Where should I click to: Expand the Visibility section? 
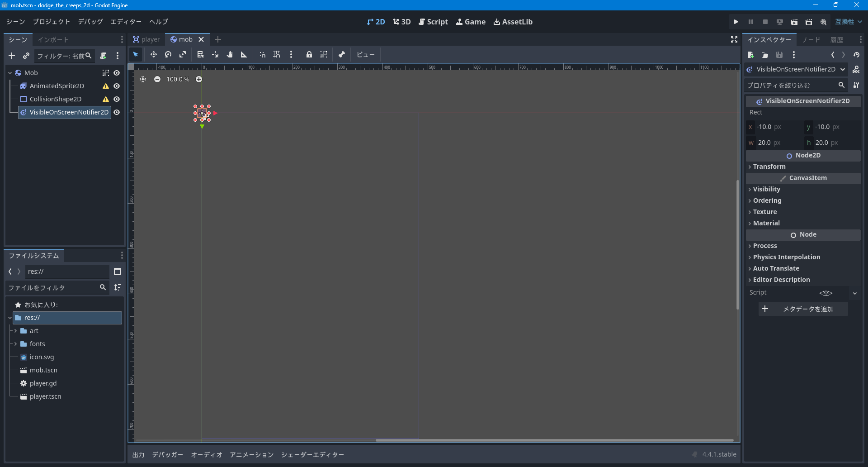coord(803,189)
